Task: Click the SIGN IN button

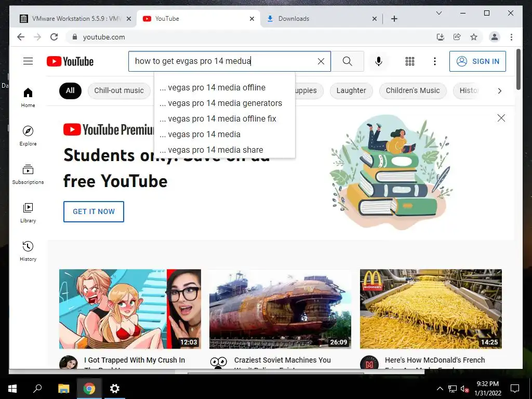Action: 477,61
